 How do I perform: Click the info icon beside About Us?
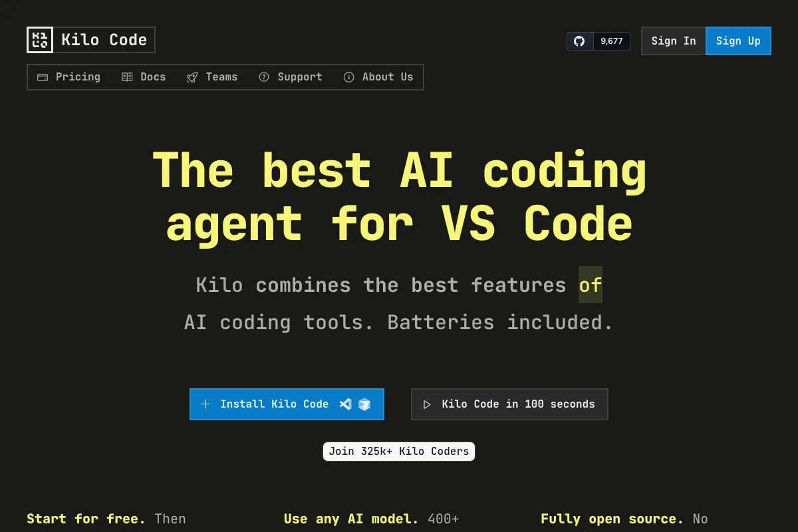pos(348,77)
